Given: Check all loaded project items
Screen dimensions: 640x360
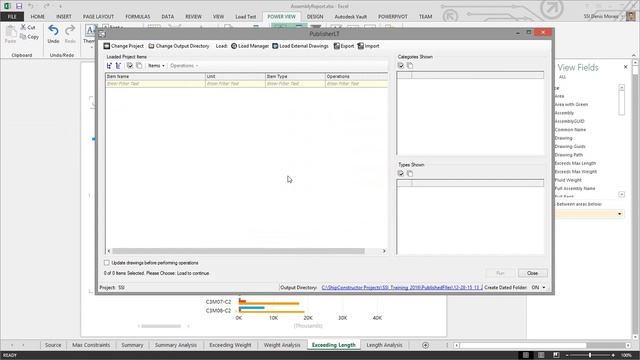Looking at the screenshot, I should point(130,66).
